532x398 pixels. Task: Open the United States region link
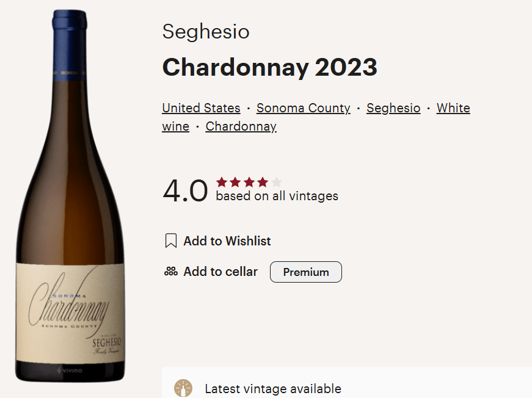pyautogui.click(x=201, y=108)
